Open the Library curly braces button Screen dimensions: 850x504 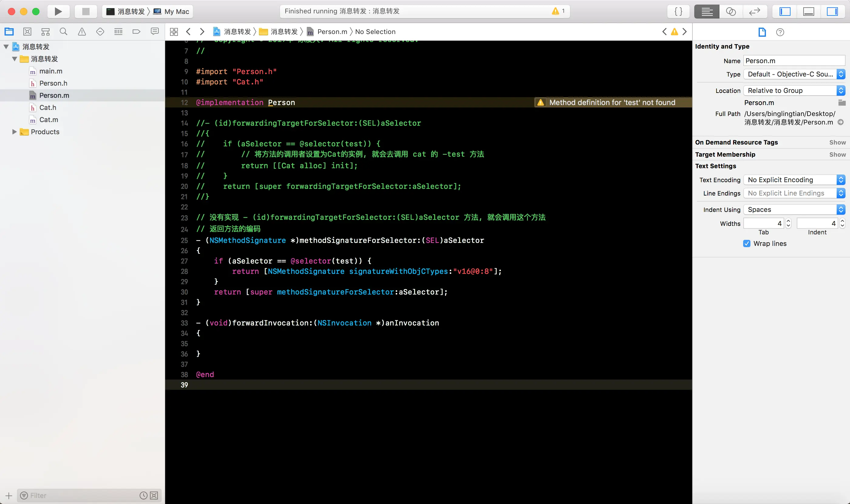(x=678, y=12)
